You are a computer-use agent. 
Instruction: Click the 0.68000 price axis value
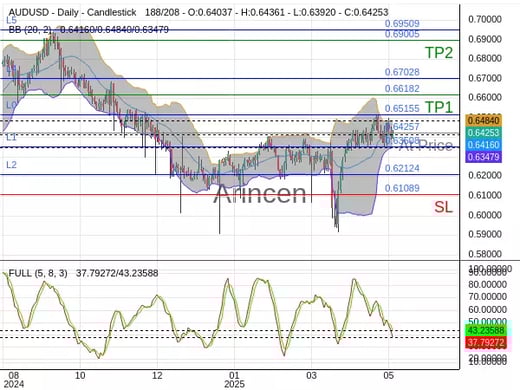(485, 58)
